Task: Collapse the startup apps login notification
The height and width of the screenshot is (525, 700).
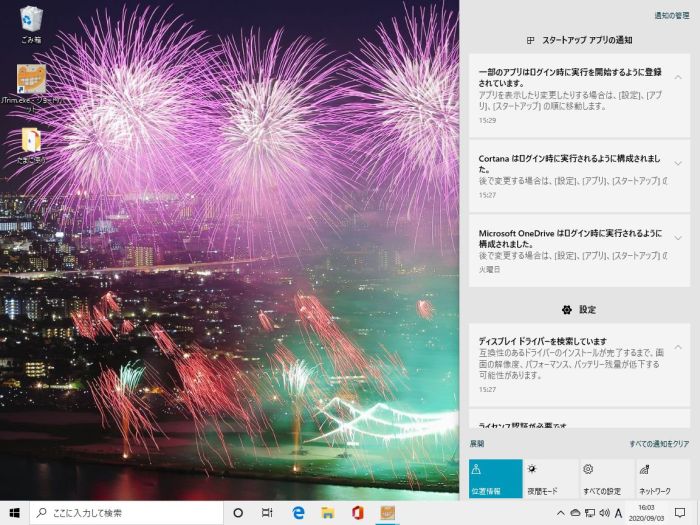Action: coord(678,77)
